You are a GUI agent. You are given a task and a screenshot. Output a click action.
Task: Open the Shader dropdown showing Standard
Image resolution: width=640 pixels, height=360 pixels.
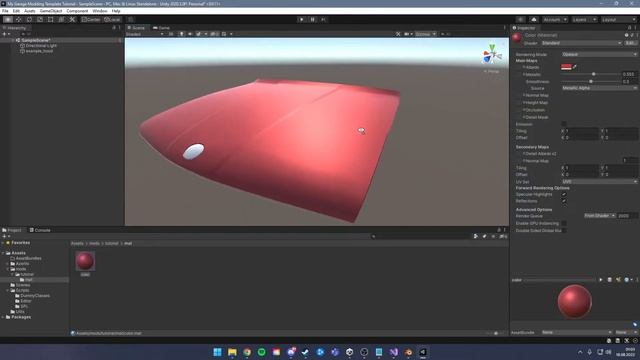click(x=581, y=43)
